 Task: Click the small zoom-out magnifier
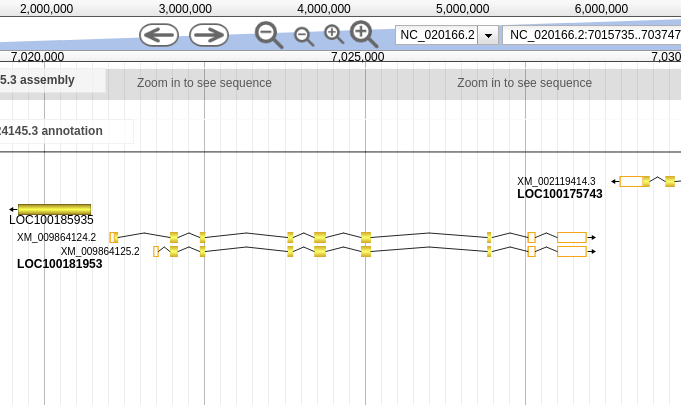click(x=304, y=36)
